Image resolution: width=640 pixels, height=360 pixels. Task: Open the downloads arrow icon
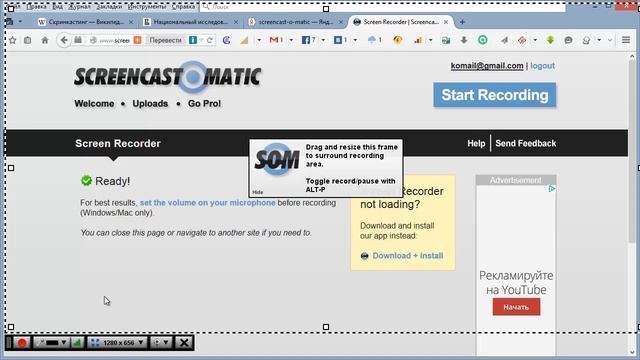click(464, 40)
